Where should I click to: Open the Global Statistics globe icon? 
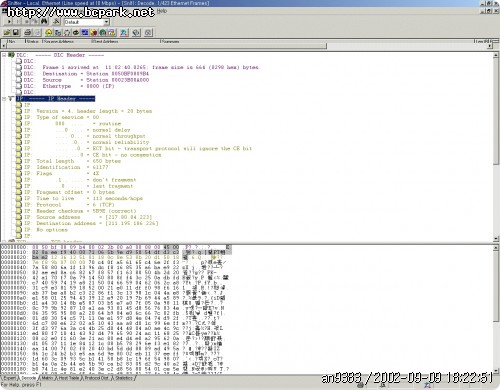[x=103, y=32]
